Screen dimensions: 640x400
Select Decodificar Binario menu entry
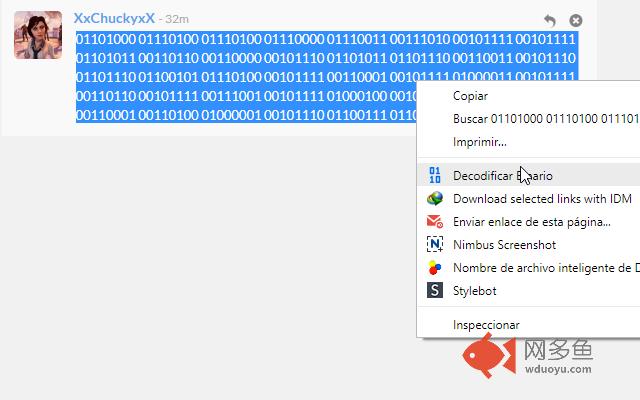529,176
